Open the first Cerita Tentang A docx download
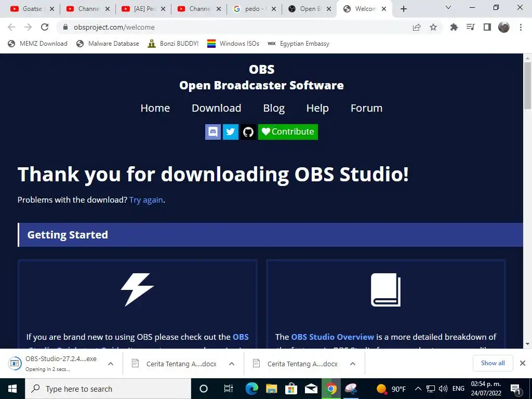The width and height of the screenshot is (532, 399). click(175, 364)
